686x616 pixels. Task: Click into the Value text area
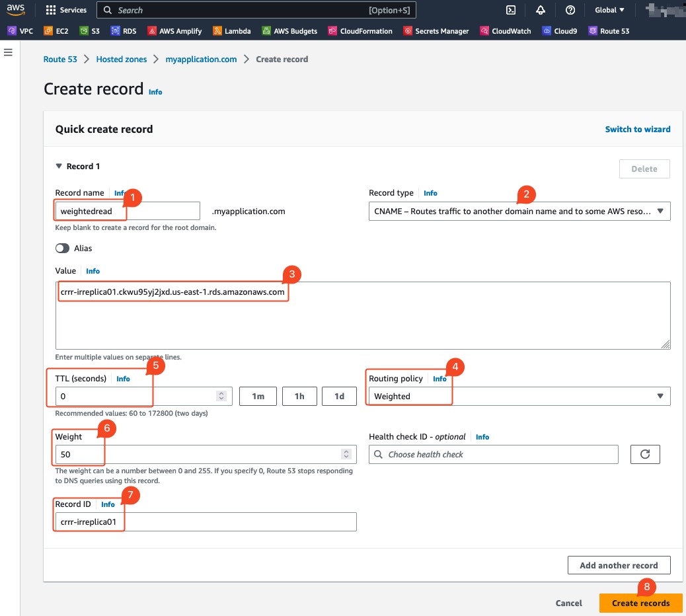tap(363, 315)
